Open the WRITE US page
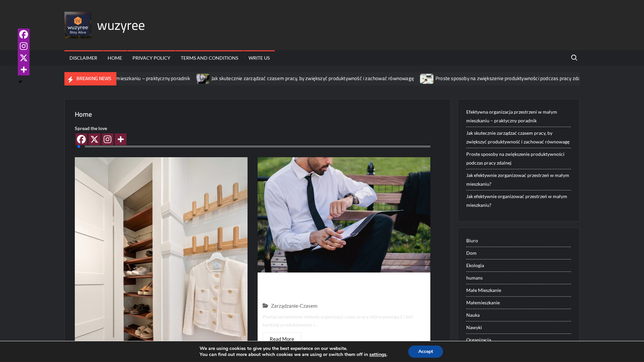 [x=259, y=58]
